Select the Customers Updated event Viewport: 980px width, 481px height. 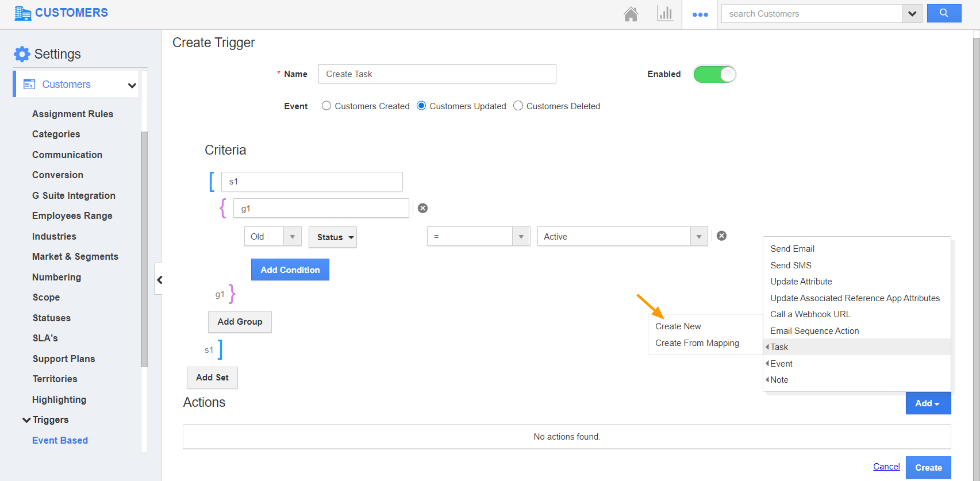click(x=421, y=106)
